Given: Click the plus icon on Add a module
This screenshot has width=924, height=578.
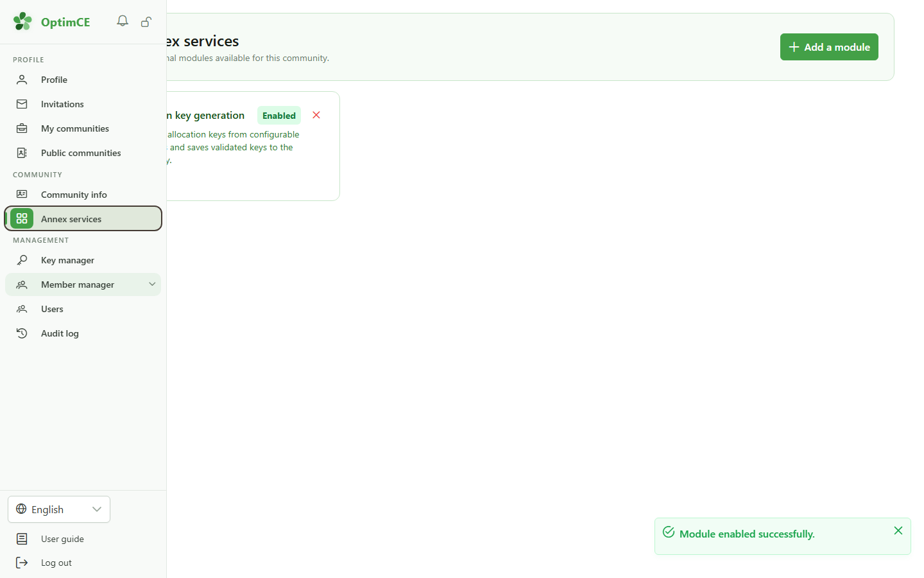Looking at the screenshot, I should [x=794, y=47].
